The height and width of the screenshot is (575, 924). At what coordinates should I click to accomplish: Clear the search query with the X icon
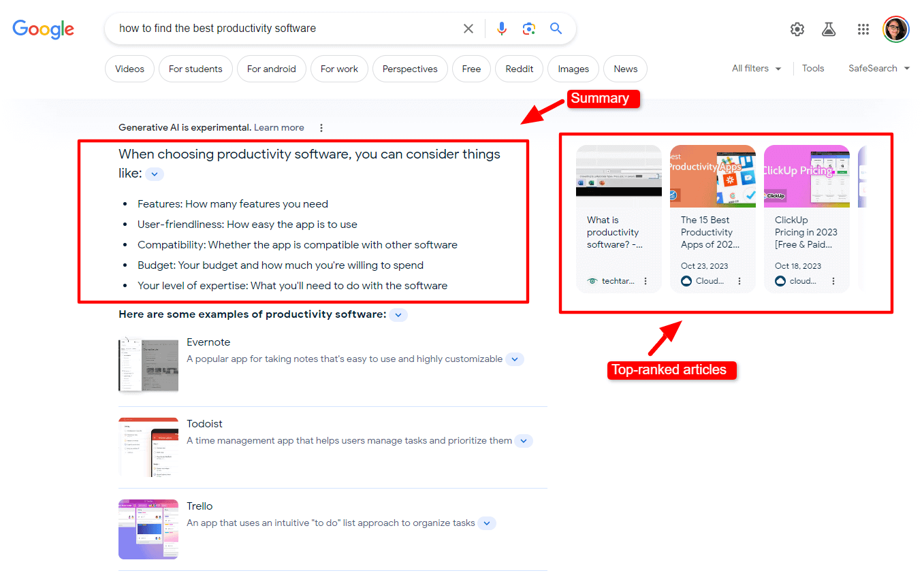tap(468, 29)
